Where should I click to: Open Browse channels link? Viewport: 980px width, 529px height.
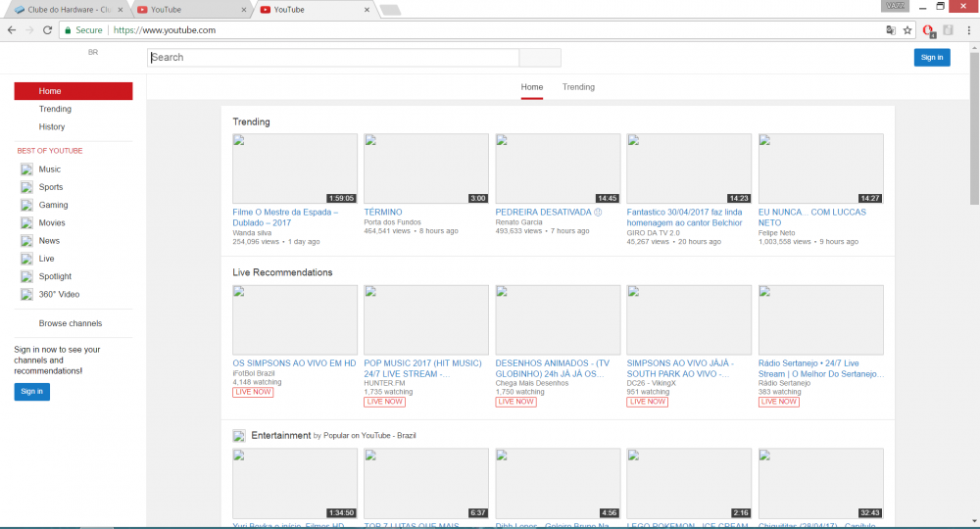70,323
